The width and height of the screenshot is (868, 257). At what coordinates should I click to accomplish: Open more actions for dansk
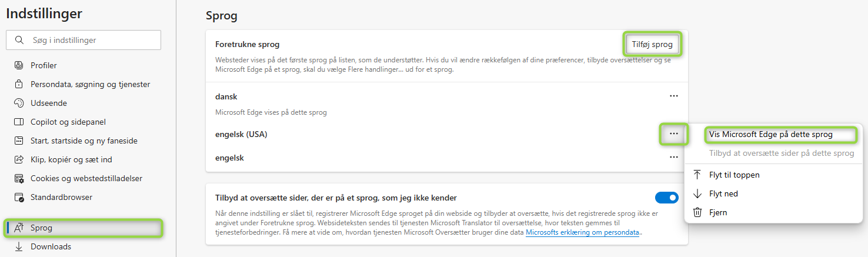point(673,96)
